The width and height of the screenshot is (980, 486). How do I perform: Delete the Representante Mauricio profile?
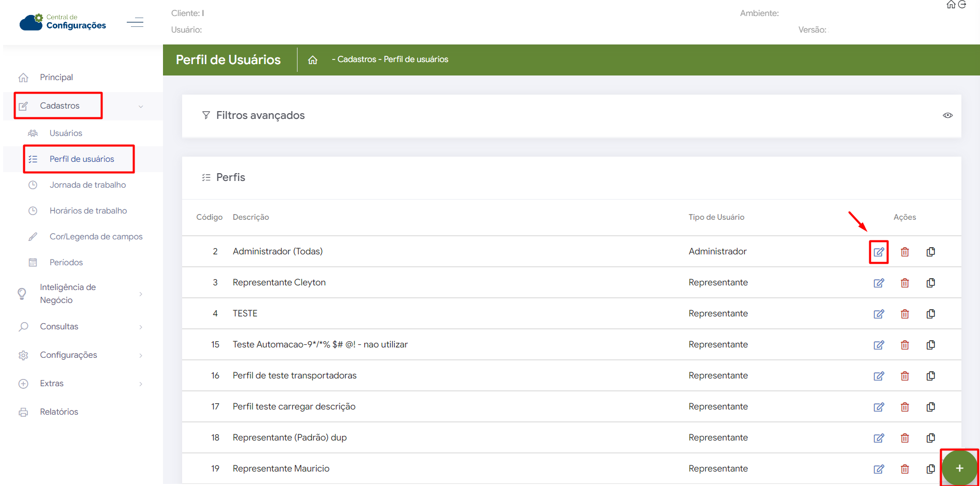(x=904, y=469)
